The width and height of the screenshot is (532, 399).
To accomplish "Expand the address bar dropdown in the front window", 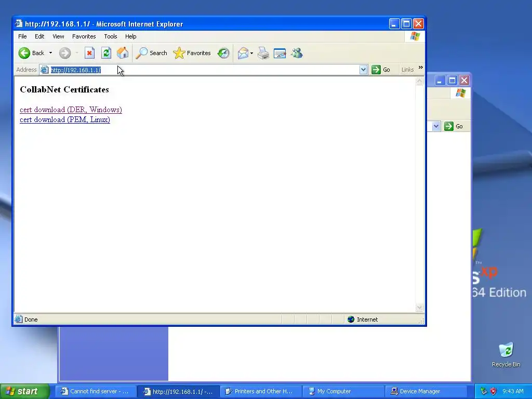I will click(363, 70).
